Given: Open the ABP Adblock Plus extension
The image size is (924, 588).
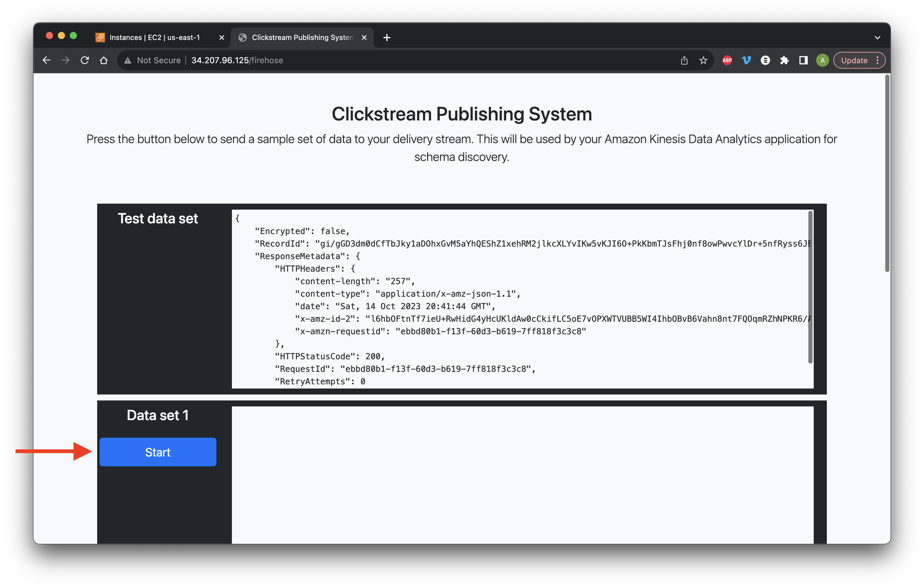Looking at the screenshot, I should pos(727,60).
